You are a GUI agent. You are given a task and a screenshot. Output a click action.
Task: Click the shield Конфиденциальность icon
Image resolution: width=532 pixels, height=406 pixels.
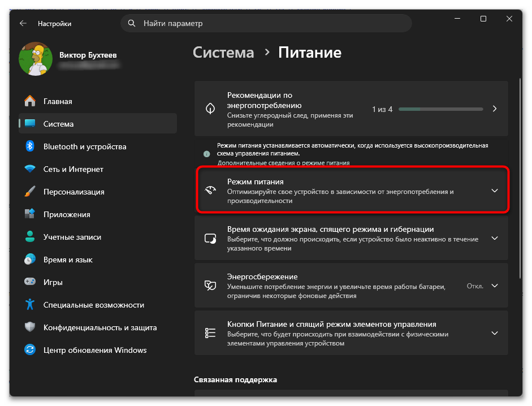pos(30,327)
